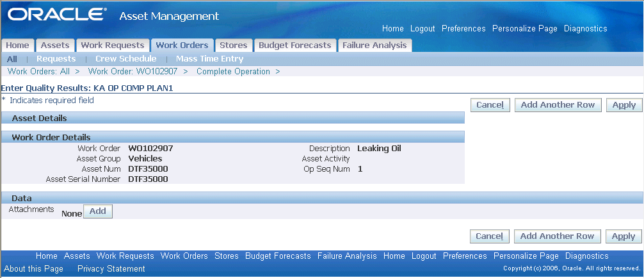Click the upper Apply button
Image resolution: width=644 pixels, height=278 pixels.
(x=624, y=105)
